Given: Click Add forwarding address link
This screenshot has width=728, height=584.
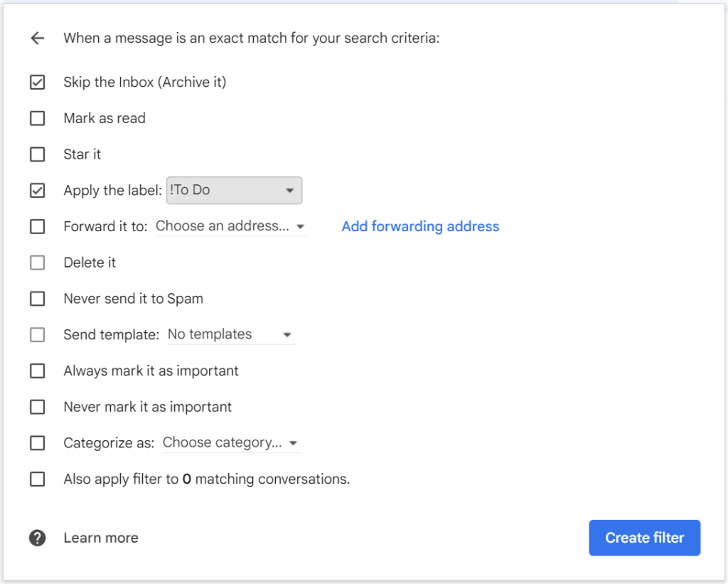Looking at the screenshot, I should click(x=421, y=226).
